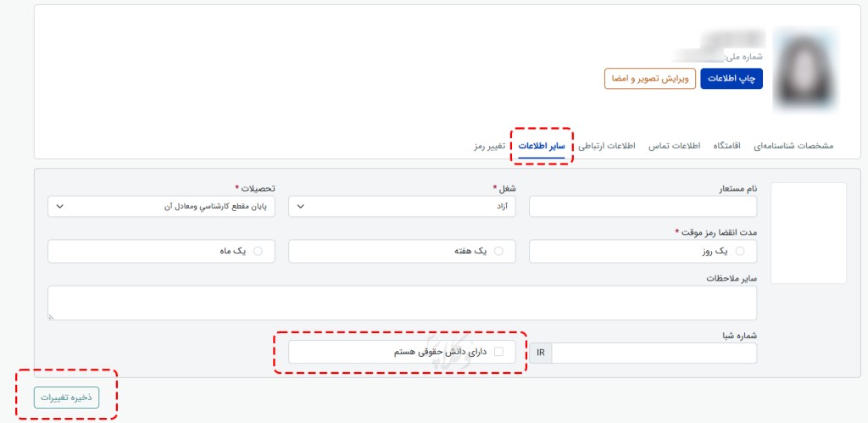This screenshot has height=423, width=868.
Task: Click the شماره ملی label
Action: tap(743, 57)
